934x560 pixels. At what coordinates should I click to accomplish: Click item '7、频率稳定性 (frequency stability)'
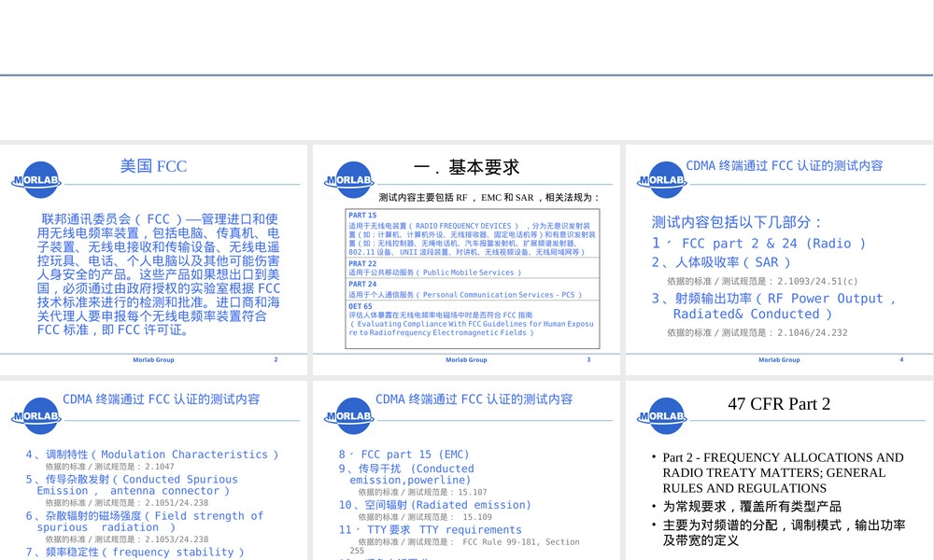coord(134,553)
